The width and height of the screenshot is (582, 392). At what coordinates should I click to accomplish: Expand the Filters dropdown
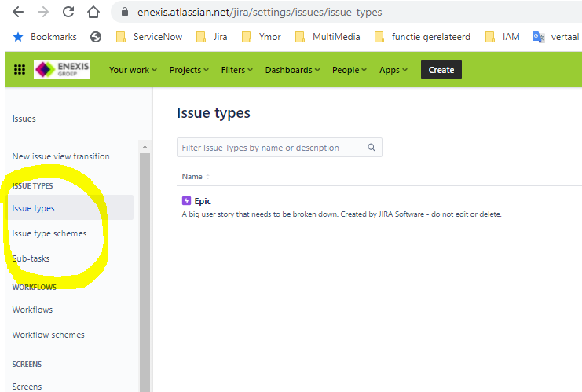point(237,70)
